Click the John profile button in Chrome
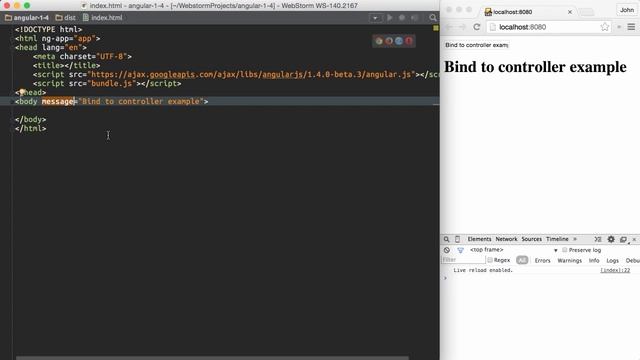Screen dimensions: 640x360 [x=627, y=10]
